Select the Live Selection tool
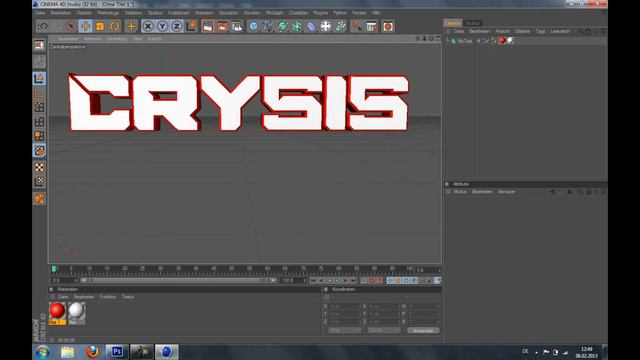This screenshot has height=360, width=640. click(x=71, y=27)
